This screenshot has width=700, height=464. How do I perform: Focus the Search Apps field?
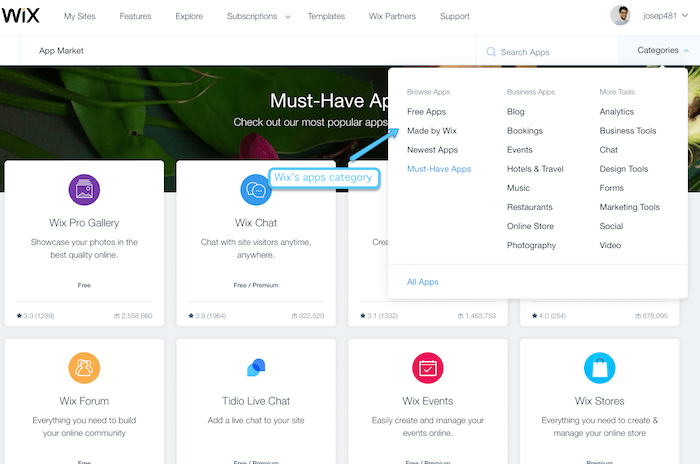547,52
